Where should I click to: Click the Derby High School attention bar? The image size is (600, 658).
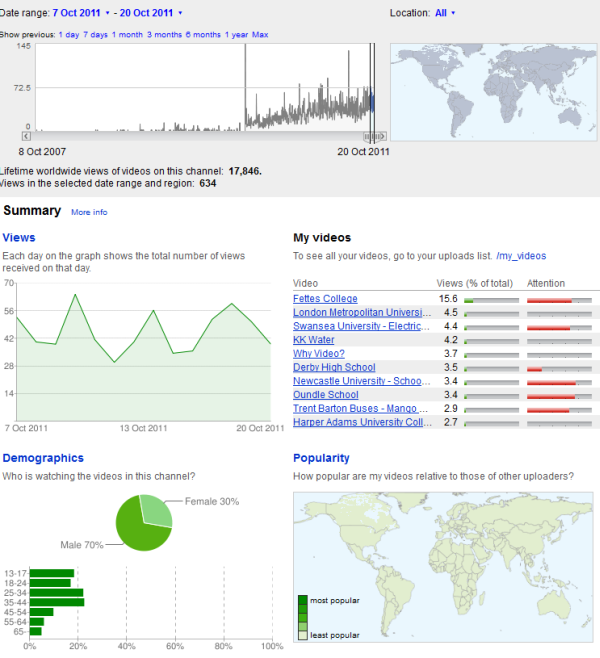pyautogui.click(x=559, y=369)
